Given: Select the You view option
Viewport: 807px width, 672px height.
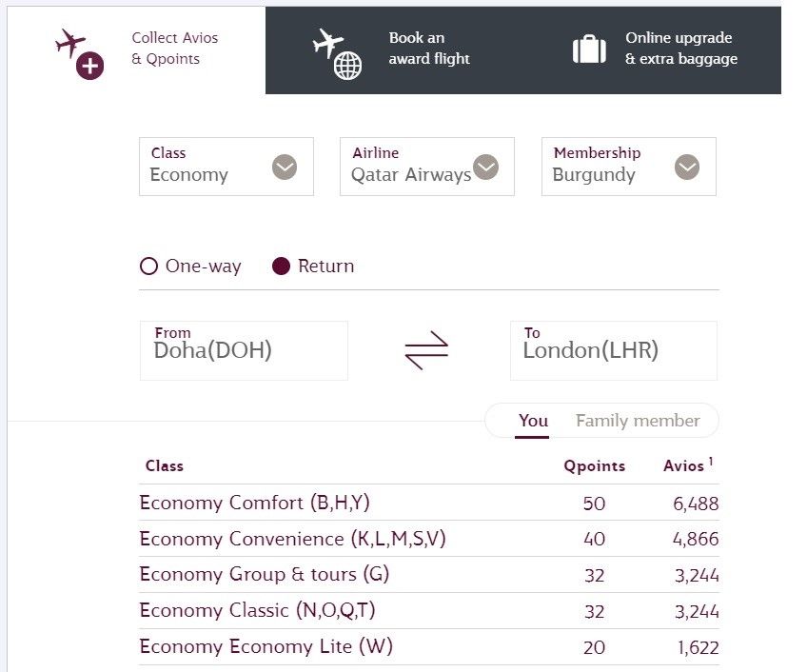Looking at the screenshot, I should coord(533,421).
